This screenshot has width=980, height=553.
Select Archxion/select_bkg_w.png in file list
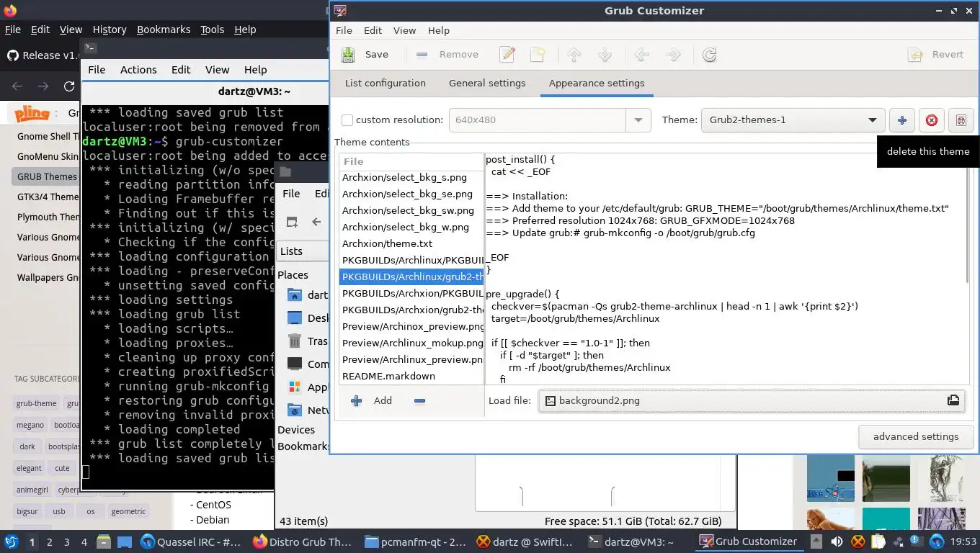[x=411, y=227]
